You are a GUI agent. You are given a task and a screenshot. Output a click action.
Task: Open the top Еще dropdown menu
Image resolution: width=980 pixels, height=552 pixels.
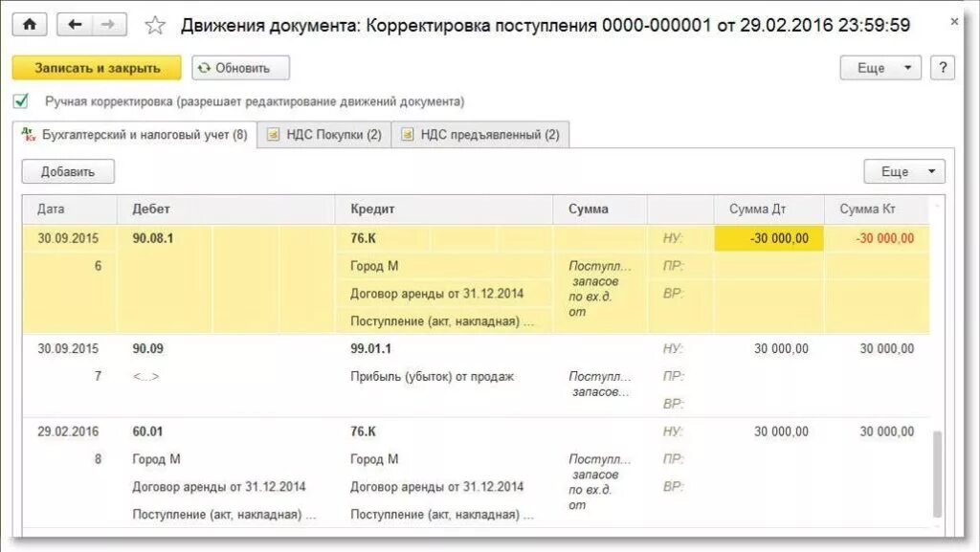880,68
